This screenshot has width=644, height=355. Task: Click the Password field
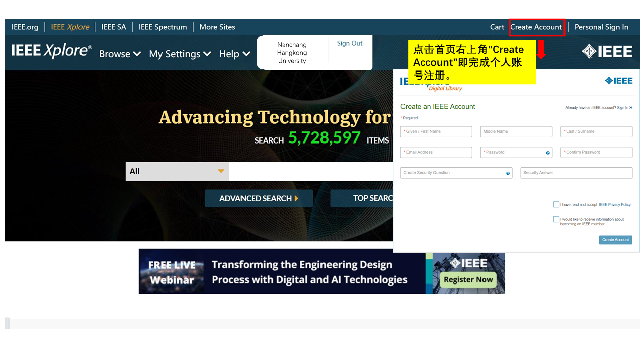coord(516,152)
